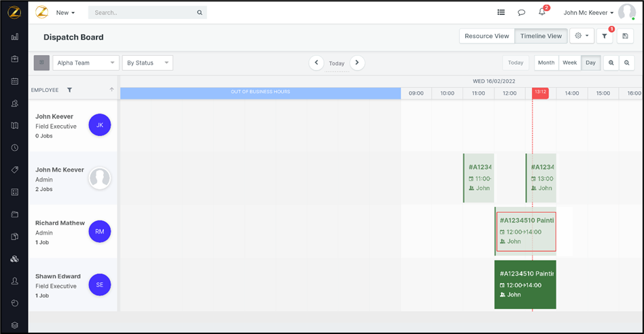
Task: Open Richard Mathew's #A1234510 Painting job card
Action: point(526,231)
